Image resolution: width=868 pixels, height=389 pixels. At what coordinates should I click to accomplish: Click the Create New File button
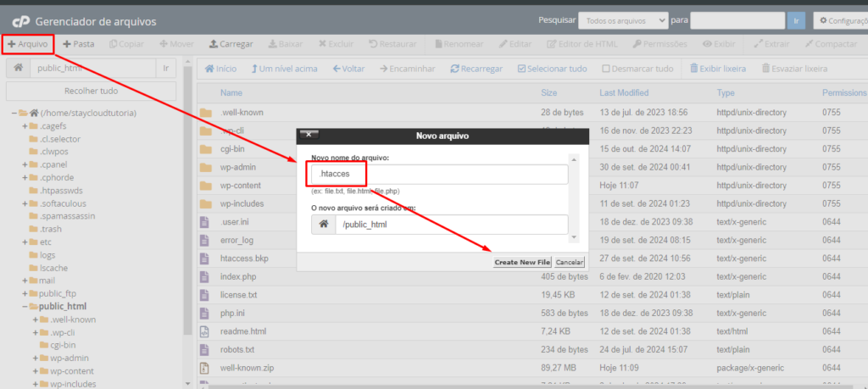522,262
